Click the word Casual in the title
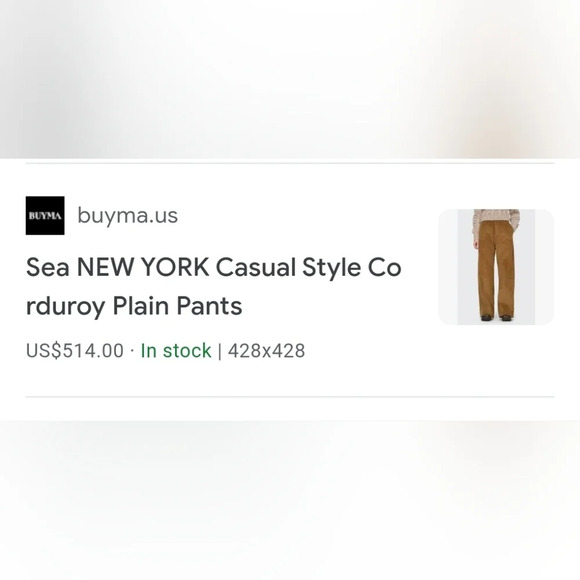 256,267
